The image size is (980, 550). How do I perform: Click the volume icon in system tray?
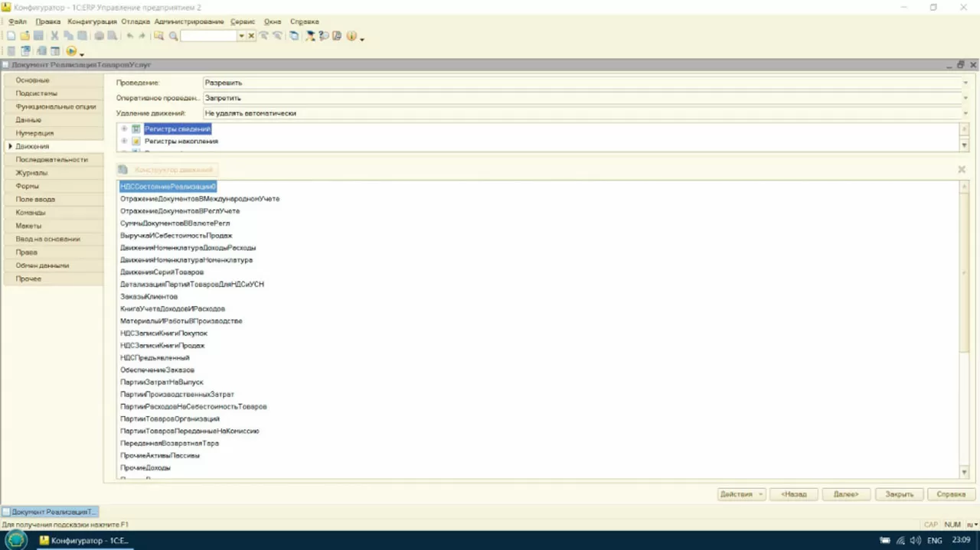[x=916, y=540]
